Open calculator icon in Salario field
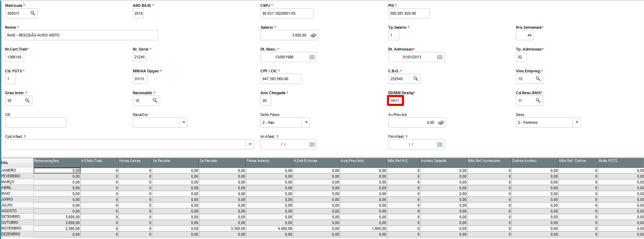This screenshot has width=644, height=239. click(x=313, y=35)
